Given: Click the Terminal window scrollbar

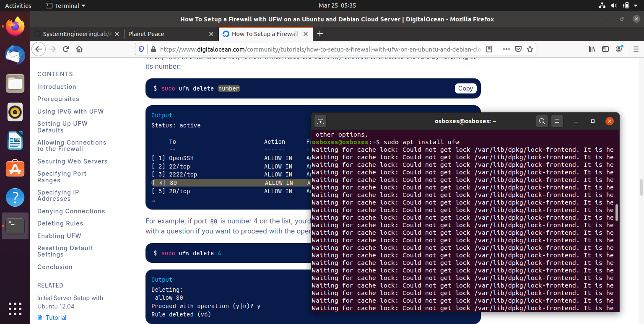Looking at the screenshot, I should point(617,213).
